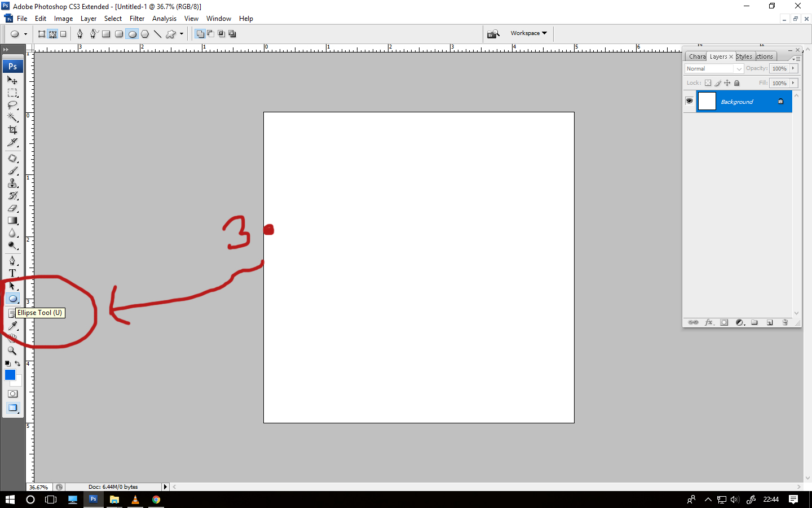
Task: Open the Layers panel menu
Action: tap(796, 58)
